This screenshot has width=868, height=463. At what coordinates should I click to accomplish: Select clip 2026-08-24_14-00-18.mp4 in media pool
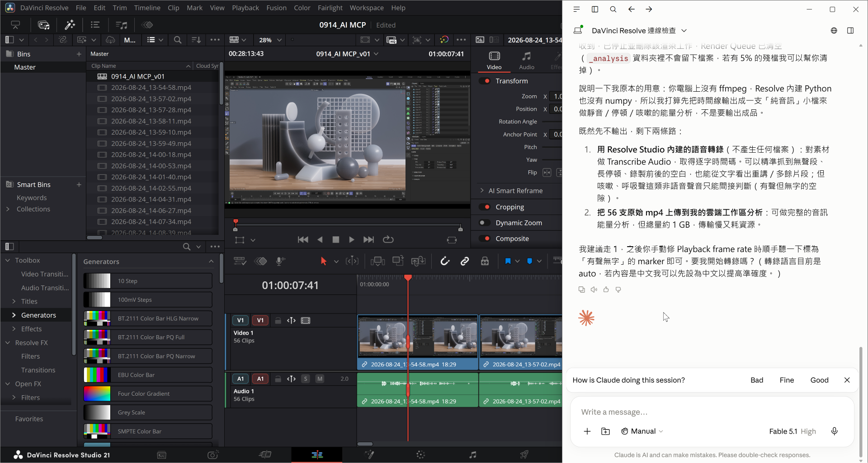click(x=151, y=154)
